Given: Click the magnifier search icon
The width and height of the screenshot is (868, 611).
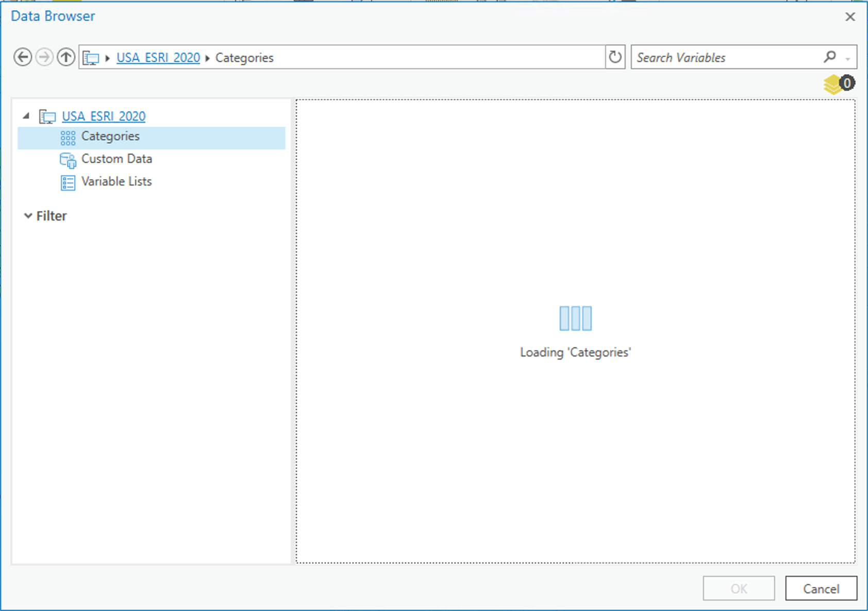Looking at the screenshot, I should point(830,57).
